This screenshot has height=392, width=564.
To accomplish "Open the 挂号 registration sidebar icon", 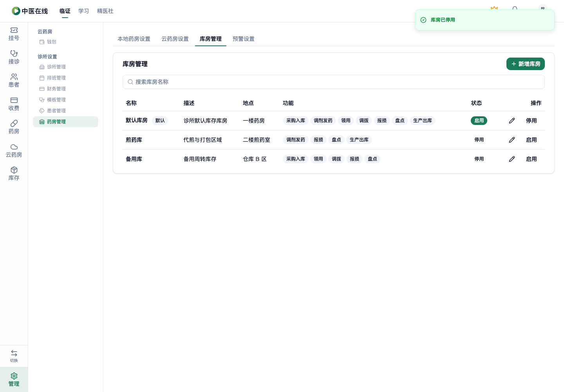I will pyautogui.click(x=14, y=30).
